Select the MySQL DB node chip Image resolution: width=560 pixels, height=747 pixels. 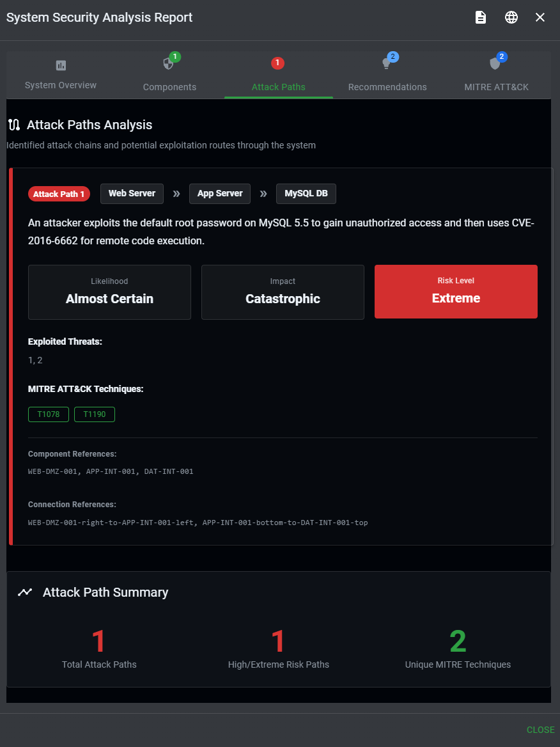click(306, 194)
